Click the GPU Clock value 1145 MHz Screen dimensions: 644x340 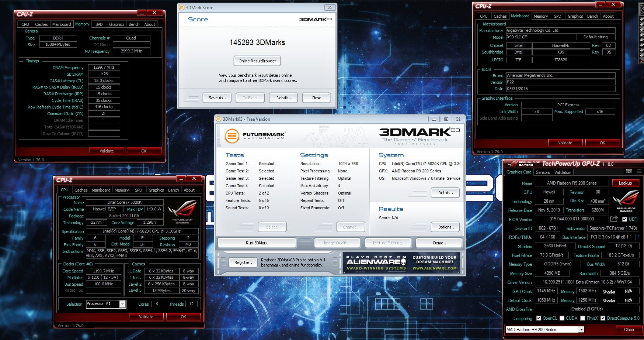tap(546, 291)
